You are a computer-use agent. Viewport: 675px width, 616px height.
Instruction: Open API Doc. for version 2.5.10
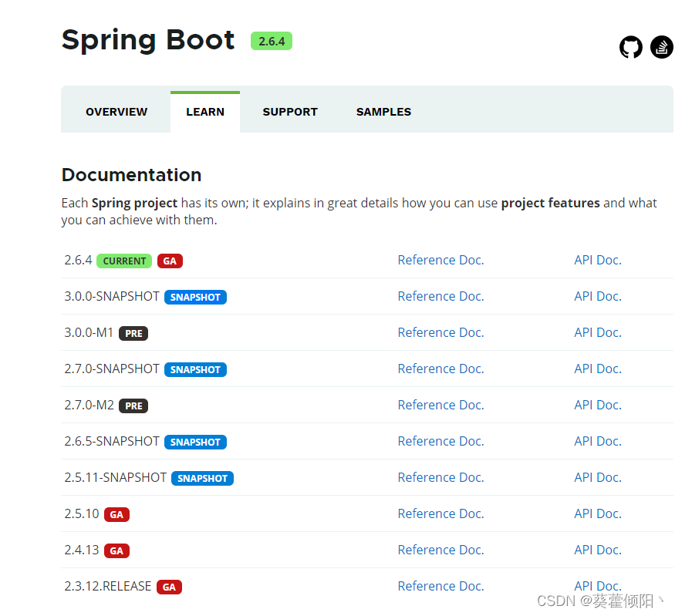pos(598,513)
